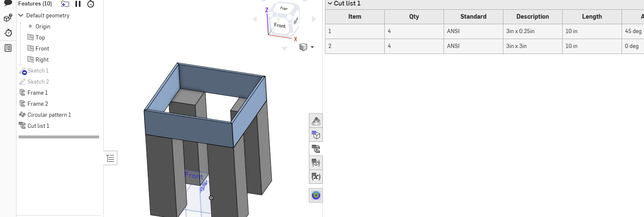This screenshot has width=644, height=217.
Task: Click the Cut list 1 table icon
Action: click(22, 126)
